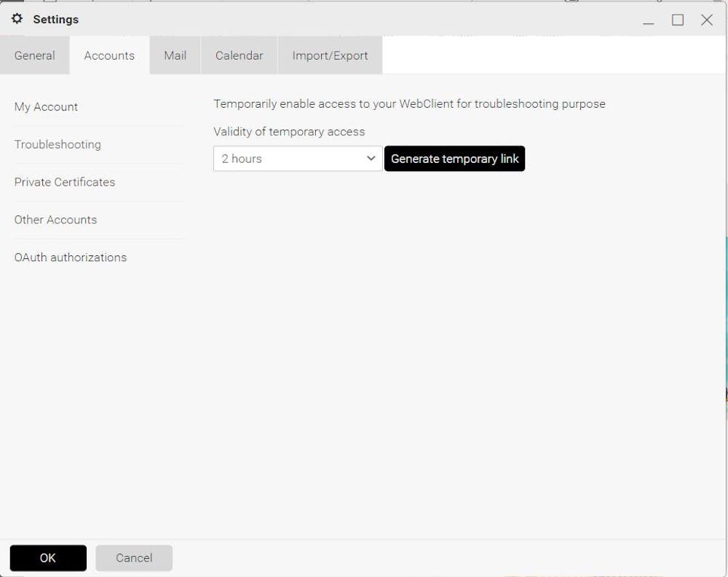Maximize the Settings window
This screenshot has width=728, height=577.
tap(678, 20)
